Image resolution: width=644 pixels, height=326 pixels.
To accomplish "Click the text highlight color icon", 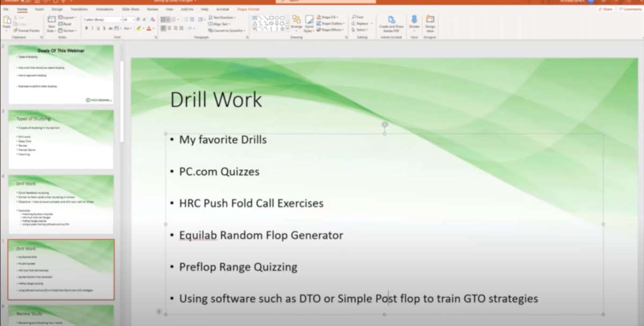I will point(138,28).
